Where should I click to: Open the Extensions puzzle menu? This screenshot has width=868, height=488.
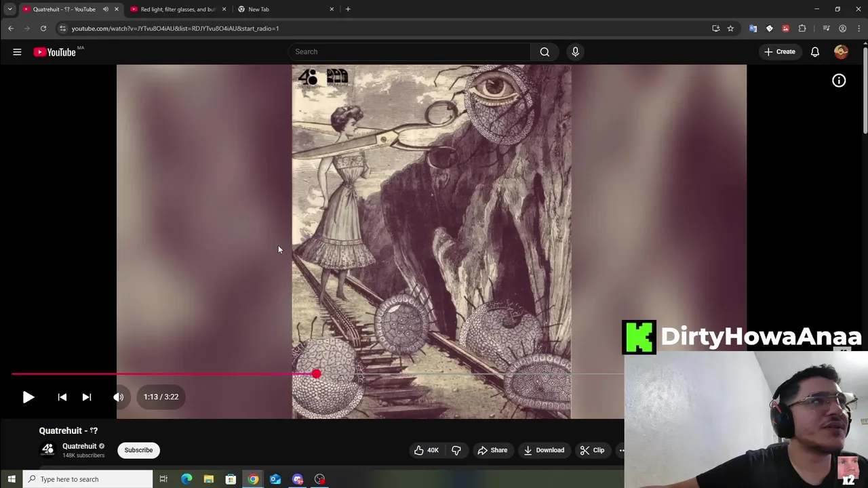click(x=802, y=28)
